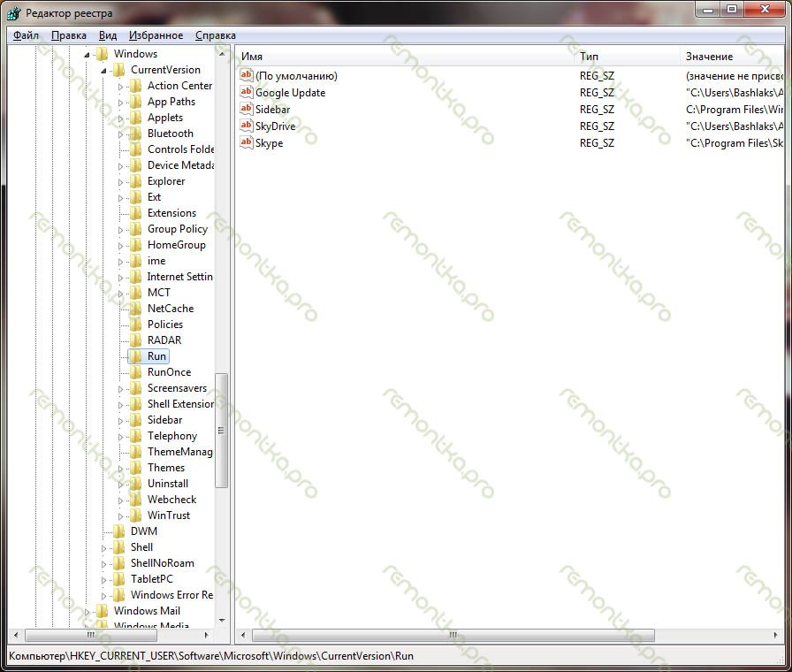Sort by the Тип column header
Image resolution: width=792 pixels, height=672 pixels.
[x=627, y=57]
